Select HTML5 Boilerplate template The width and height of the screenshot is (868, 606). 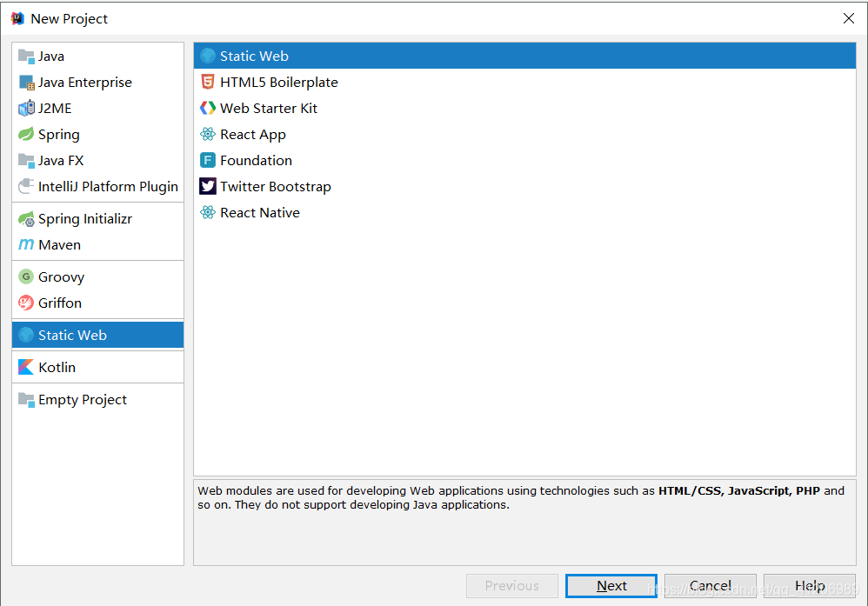point(524,82)
